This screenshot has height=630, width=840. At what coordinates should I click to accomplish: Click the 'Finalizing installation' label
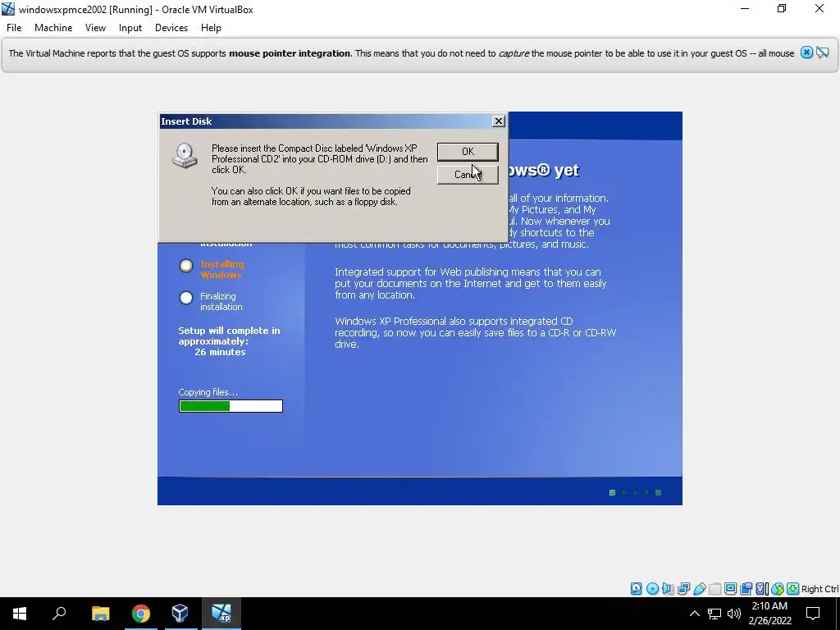(x=221, y=302)
